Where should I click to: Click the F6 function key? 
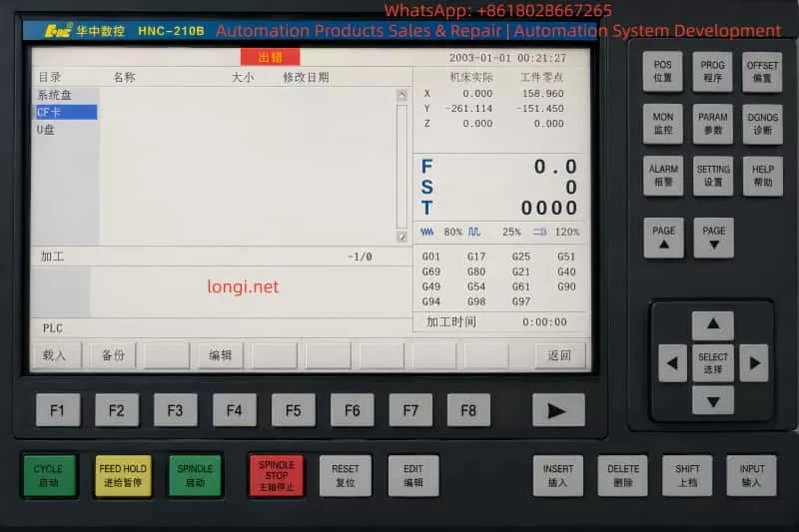tap(352, 410)
